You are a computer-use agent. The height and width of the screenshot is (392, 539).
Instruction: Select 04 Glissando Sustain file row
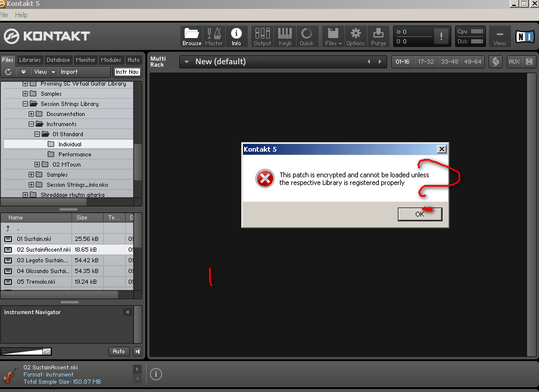(67, 271)
